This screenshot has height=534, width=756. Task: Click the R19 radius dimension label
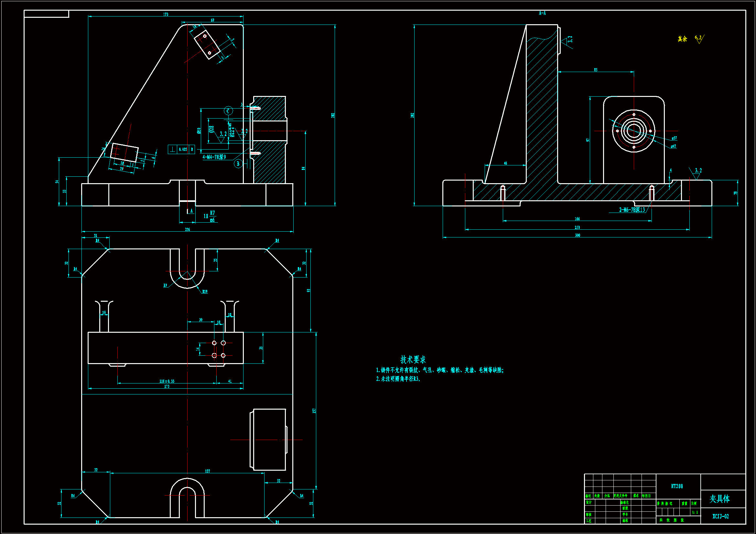click(205, 291)
